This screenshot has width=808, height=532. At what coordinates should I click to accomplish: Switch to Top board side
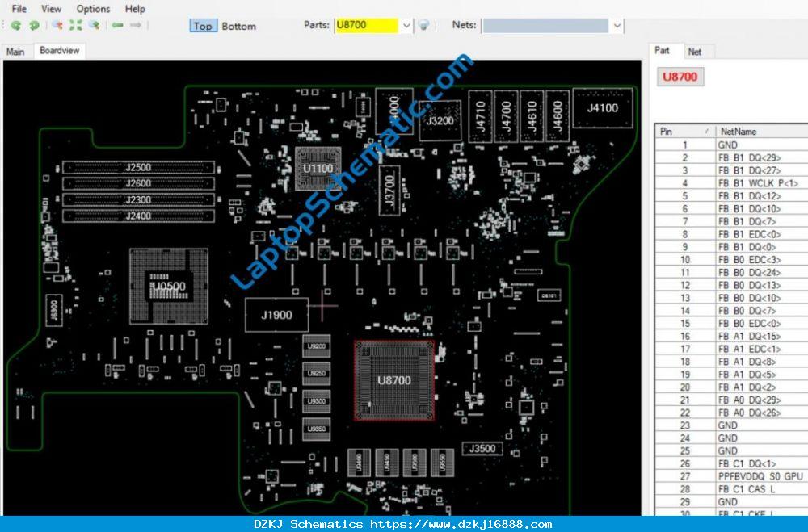tap(203, 26)
